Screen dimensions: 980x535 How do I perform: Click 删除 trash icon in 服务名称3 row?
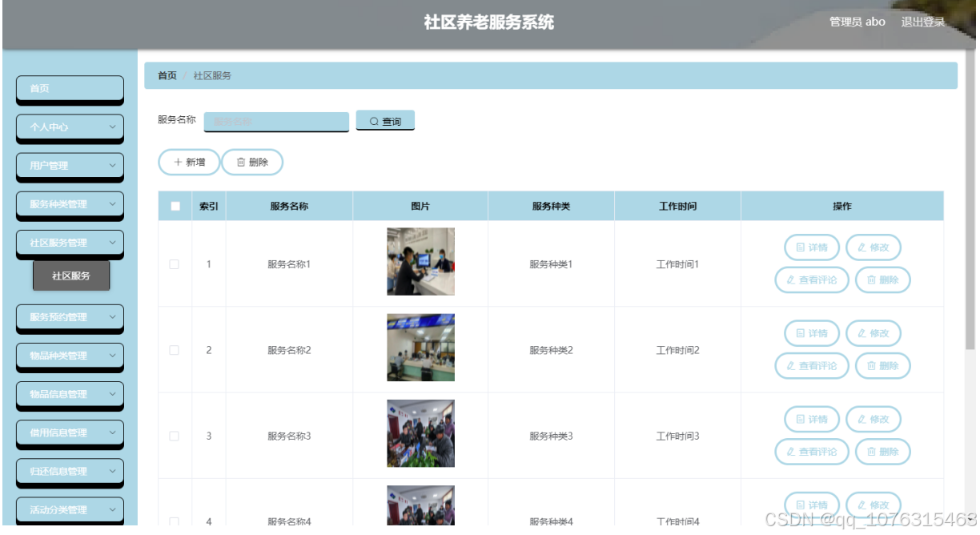(872, 451)
